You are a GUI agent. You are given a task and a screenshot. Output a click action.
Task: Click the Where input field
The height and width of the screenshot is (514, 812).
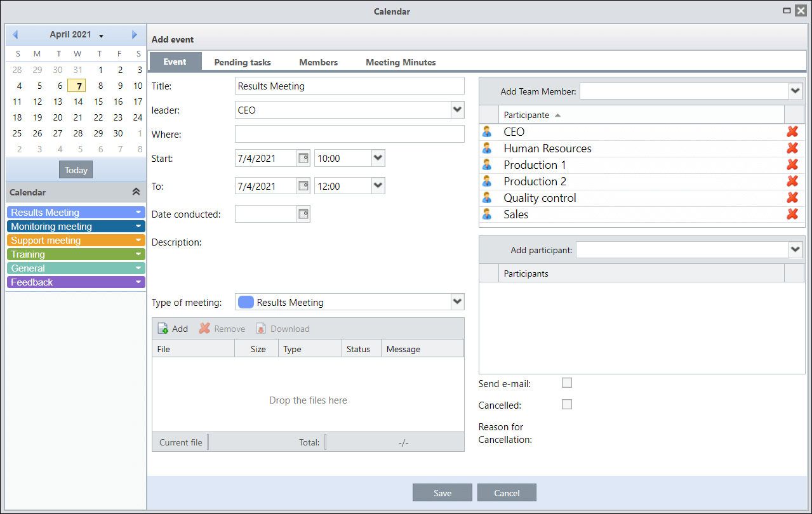(350, 134)
